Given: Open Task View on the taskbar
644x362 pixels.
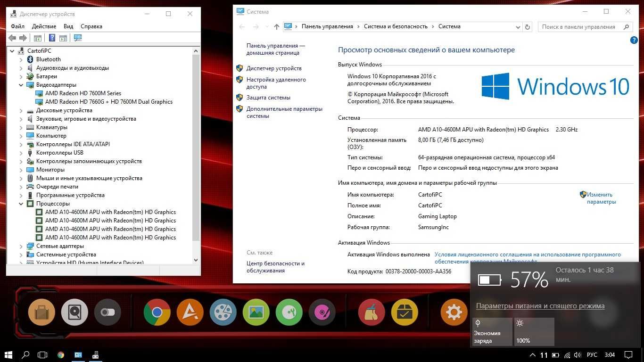Looking at the screenshot, I should [42, 355].
